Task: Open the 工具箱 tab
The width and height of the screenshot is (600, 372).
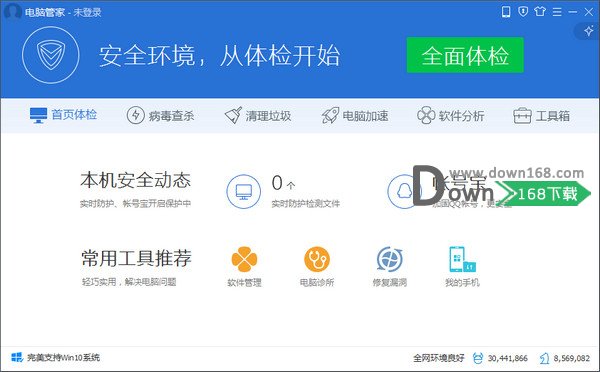Action: click(x=541, y=115)
